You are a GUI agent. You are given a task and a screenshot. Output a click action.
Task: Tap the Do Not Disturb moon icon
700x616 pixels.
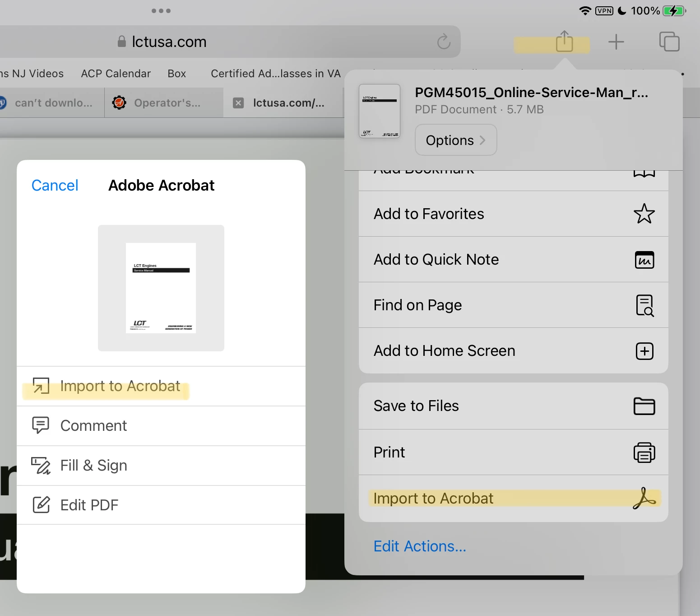pyautogui.click(x=621, y=10)
